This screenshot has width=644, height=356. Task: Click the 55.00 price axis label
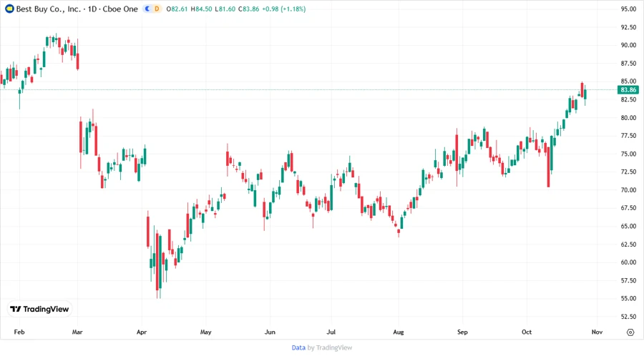[x=628, y=299]
